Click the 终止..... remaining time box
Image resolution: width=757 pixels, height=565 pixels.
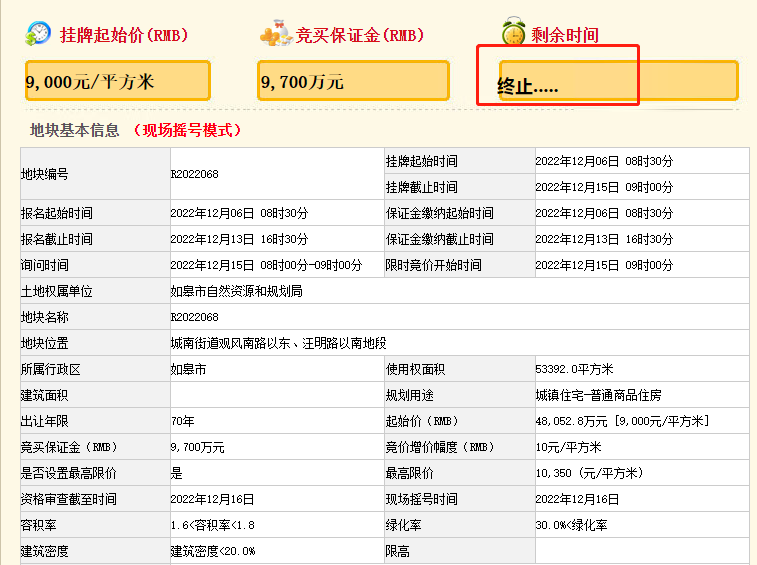[618, 81]
